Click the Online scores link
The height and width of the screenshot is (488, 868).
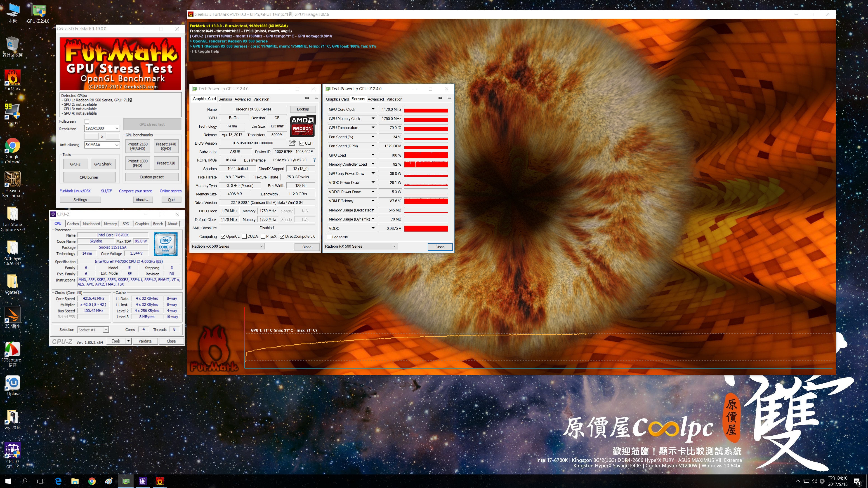[170, 191]
